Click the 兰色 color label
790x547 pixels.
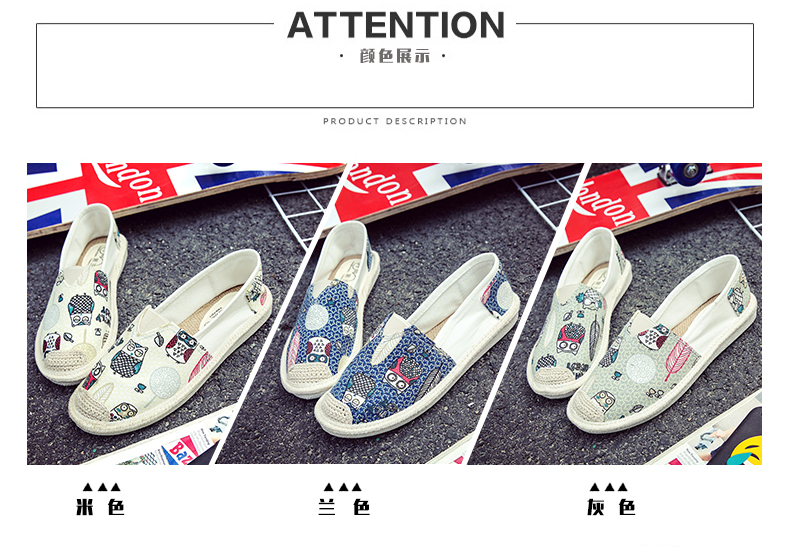tap(345, 507)
